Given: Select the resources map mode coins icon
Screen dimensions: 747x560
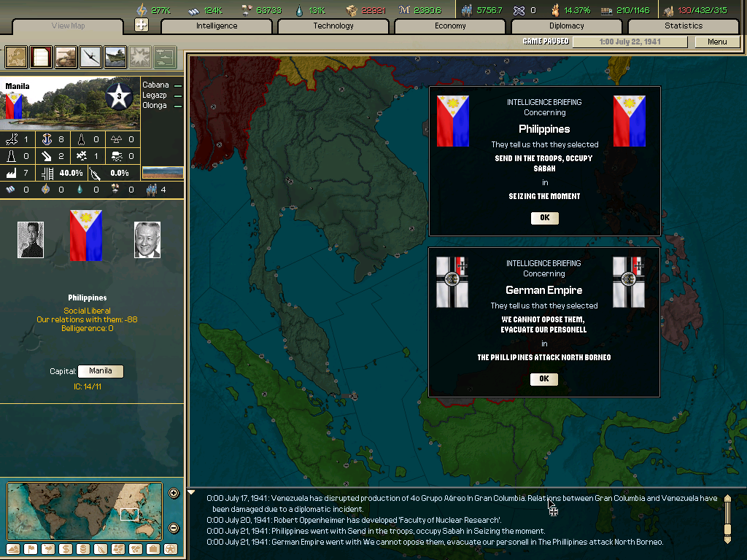Looking at the screenshot, I should click(x=82, y=551).
